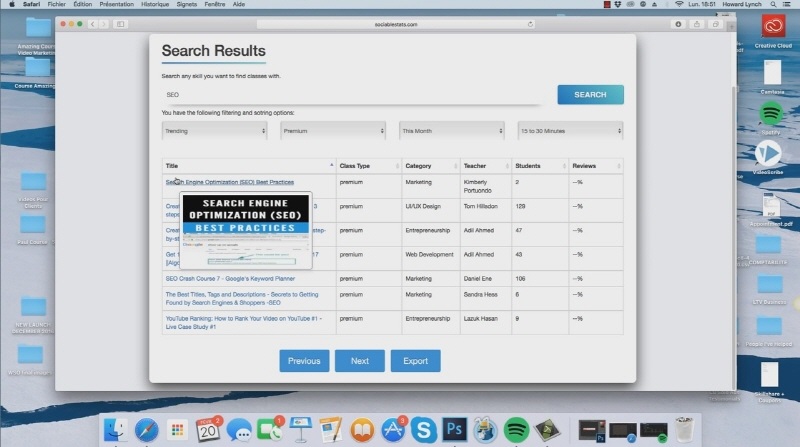The image size is (800, 447).
Task: Open Creative Cloud desktop icon
Action: pos(773,26)
